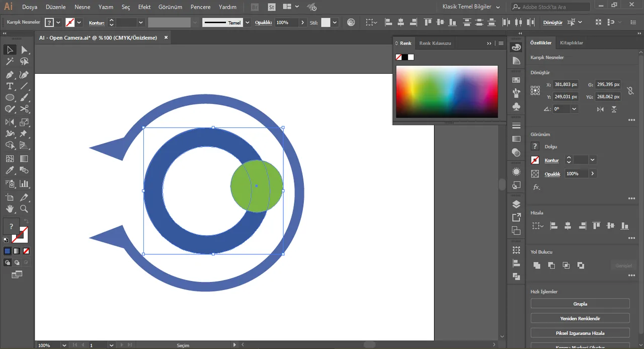The image size is (644, 349).
Task: Switch to the Kitaplıklar tab
Action: [x=572, y=43]
